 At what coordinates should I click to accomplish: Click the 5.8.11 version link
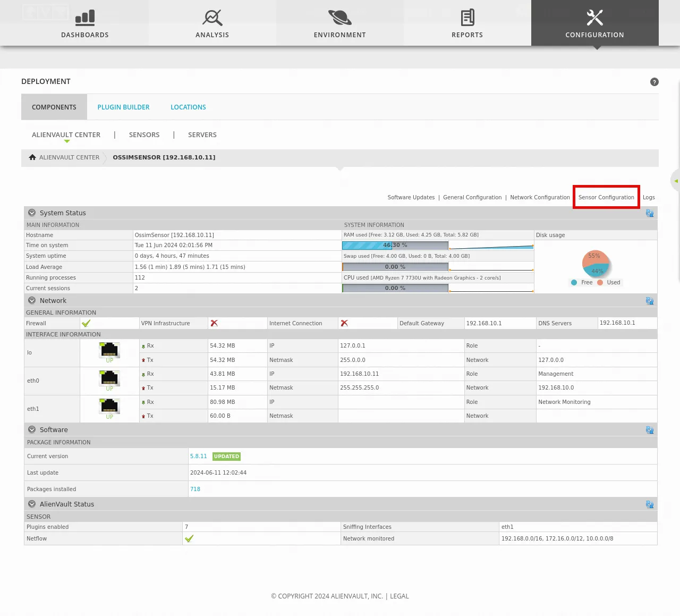click(198, 457)
